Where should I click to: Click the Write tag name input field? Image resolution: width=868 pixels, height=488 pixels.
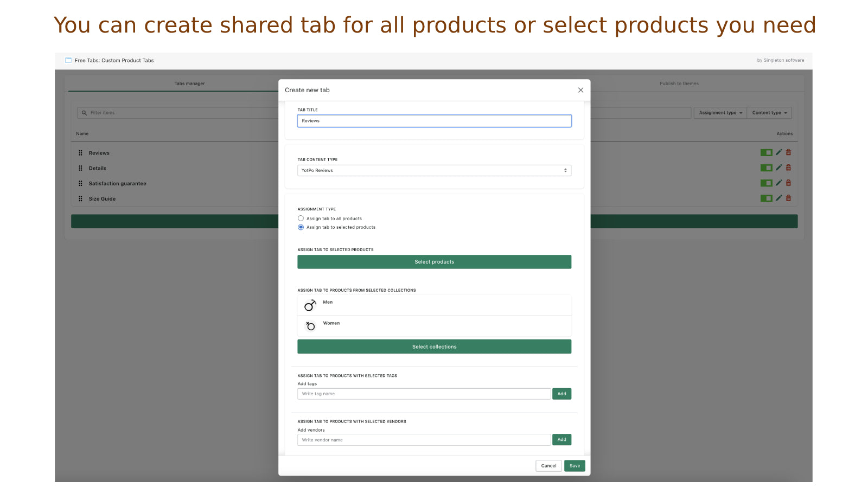[424, 393]
